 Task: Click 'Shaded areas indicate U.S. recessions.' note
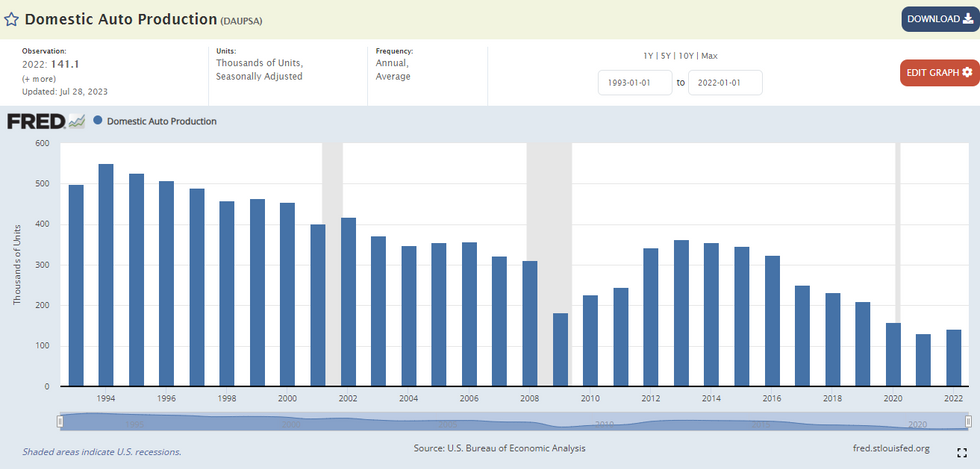[x=102, y=451]
